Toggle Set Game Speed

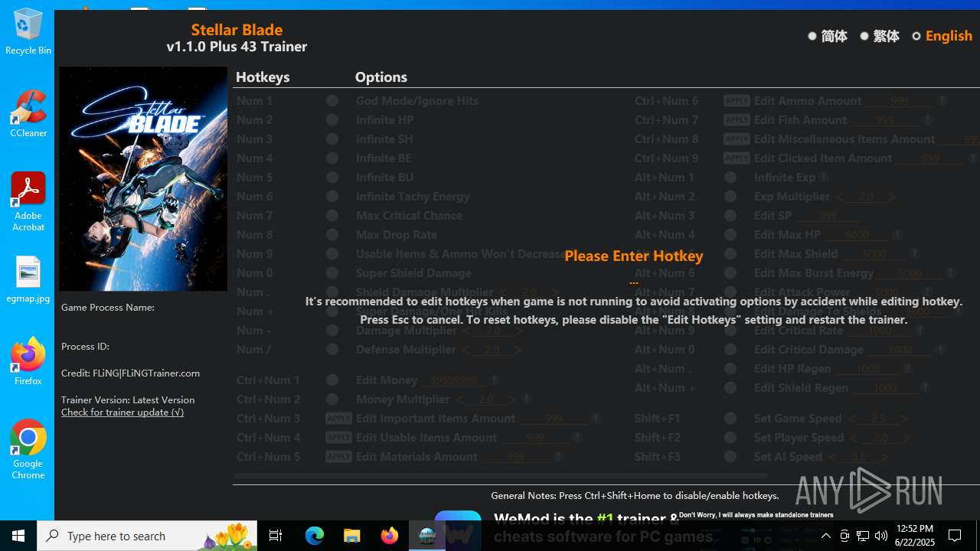730,419
